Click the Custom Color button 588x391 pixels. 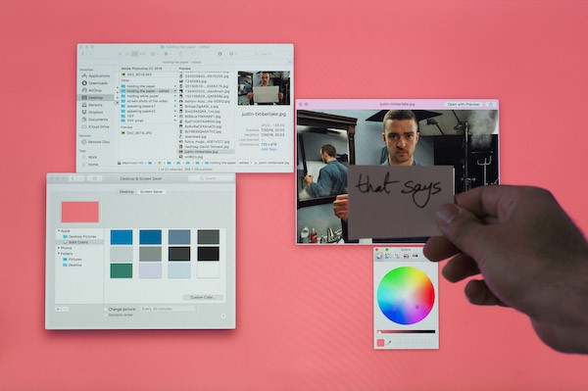click(x=203, y=297)
